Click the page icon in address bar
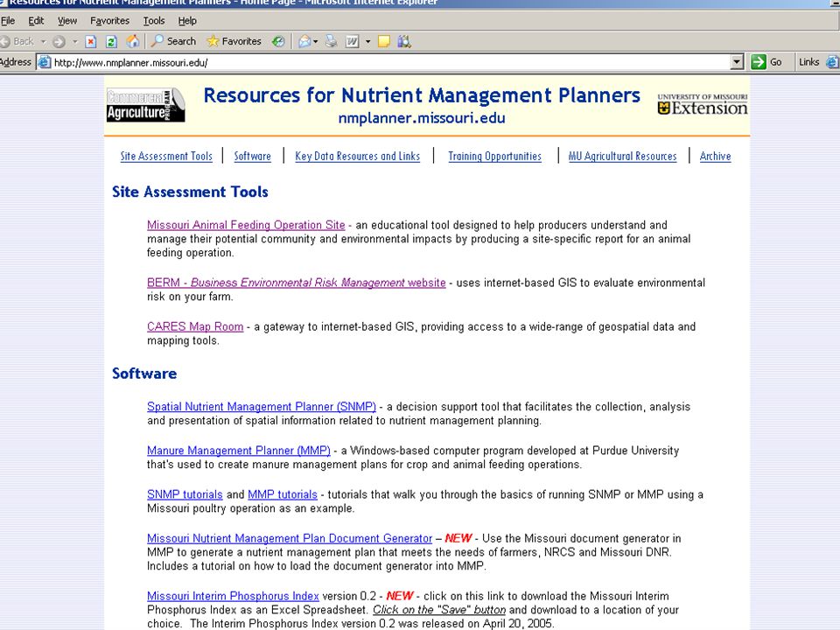 click(45, 62)
